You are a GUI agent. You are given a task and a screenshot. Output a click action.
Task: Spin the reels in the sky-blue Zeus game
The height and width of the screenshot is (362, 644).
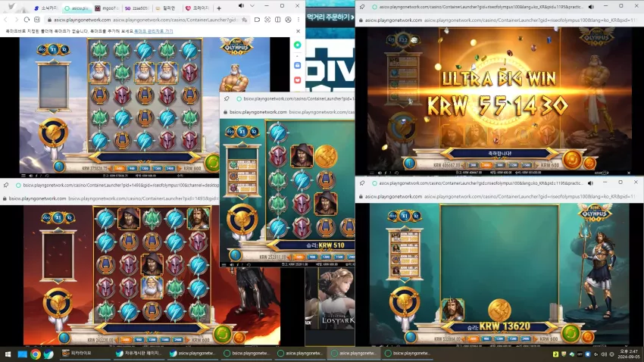tap(212, 163)
